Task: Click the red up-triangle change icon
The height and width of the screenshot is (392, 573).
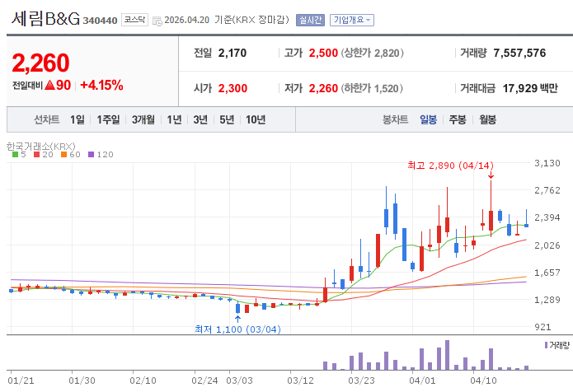Action: coord(49,85)
